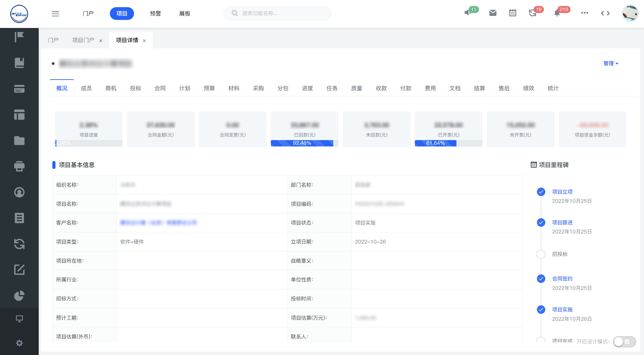Select the card icon in sidebar

[x=19, y=89]
